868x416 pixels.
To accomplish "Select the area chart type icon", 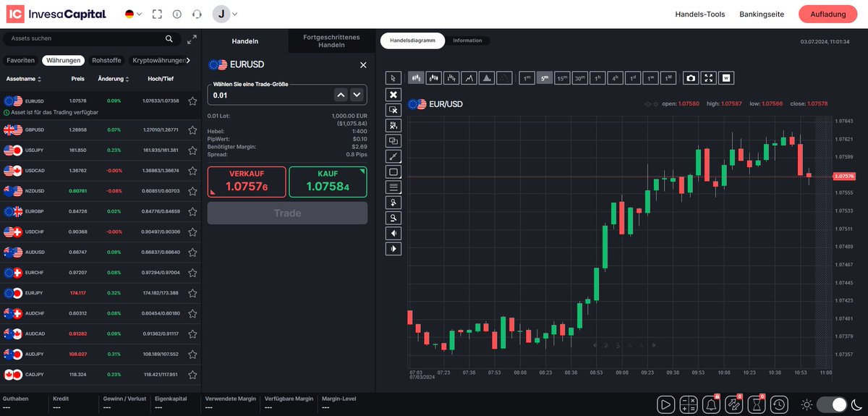I will [487, 78].
